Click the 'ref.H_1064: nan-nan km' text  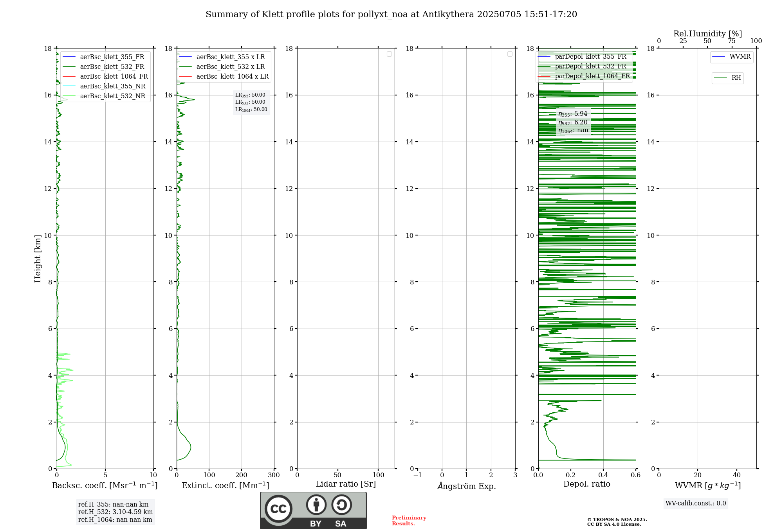pos(115,520)
